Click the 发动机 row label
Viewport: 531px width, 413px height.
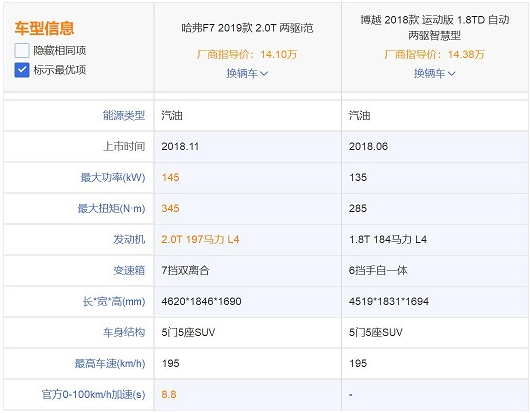click(129, 239)
